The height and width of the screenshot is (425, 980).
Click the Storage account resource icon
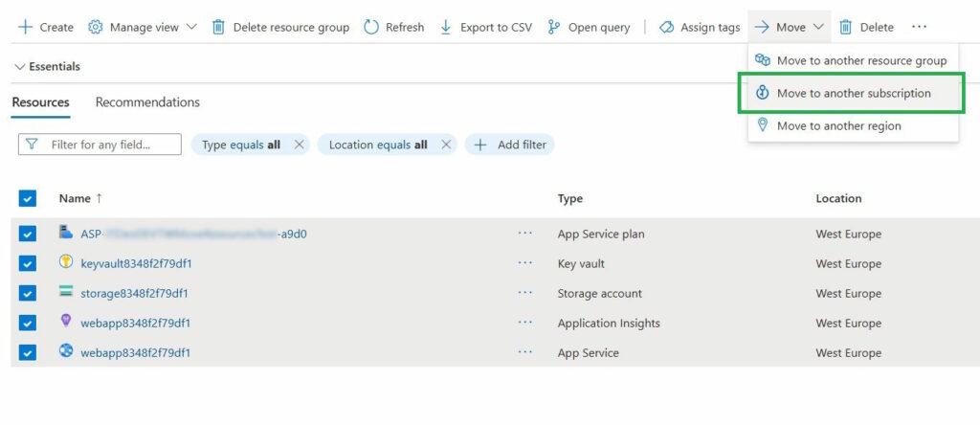[66, 292]
